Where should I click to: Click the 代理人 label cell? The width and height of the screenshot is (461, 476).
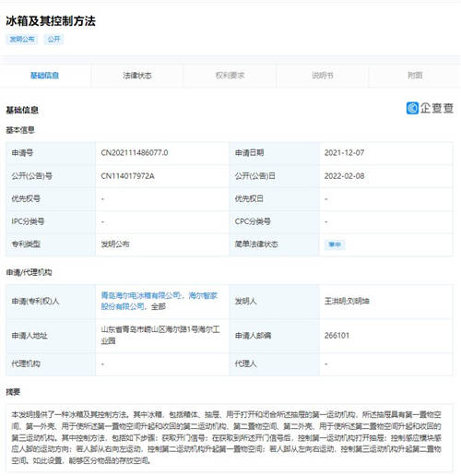274,363
